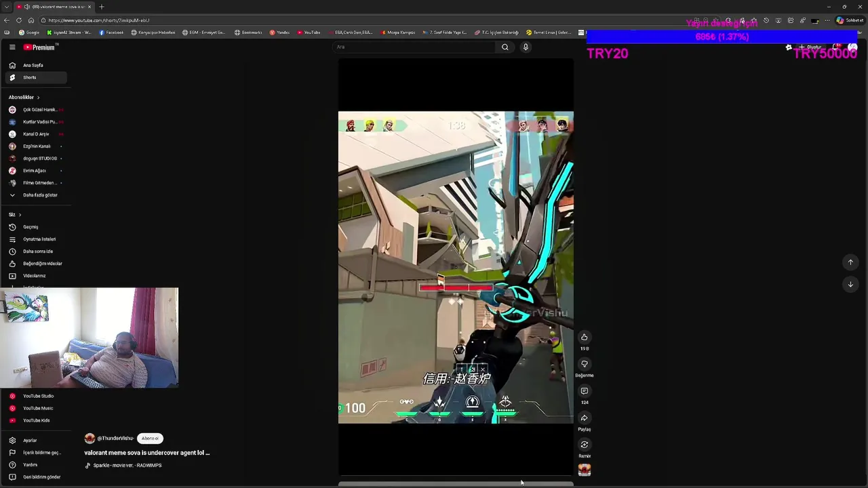Open @ThunderVishu channel link
This screenshot has height=488, width=868.
pos(115,439)
